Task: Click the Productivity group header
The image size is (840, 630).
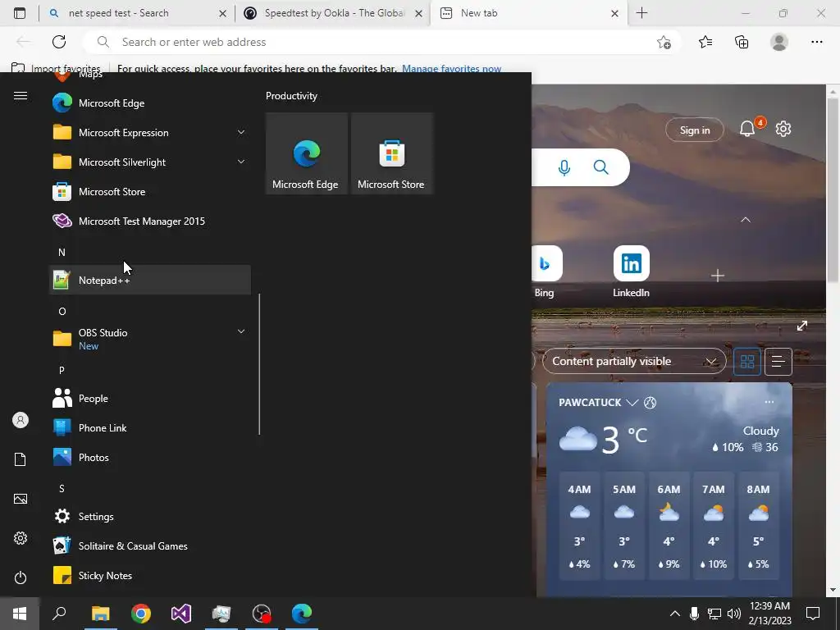Action: (291, 96)
